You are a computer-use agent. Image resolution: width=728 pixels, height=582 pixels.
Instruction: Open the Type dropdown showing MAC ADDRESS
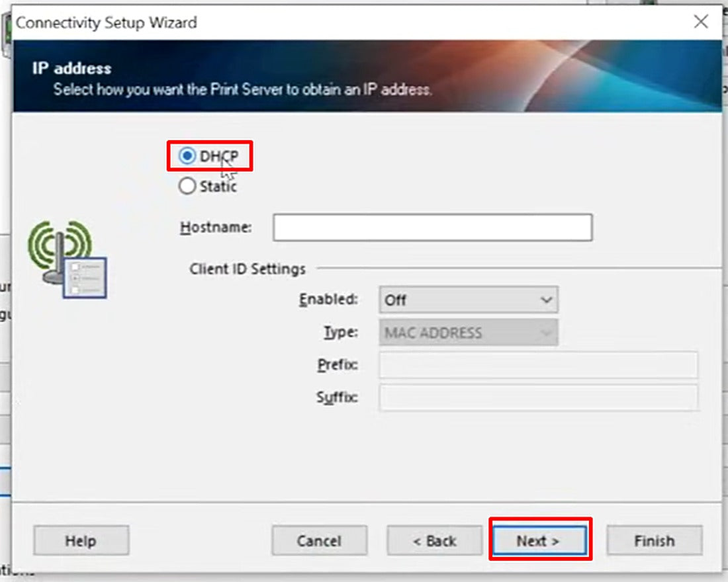pos(469,332)
